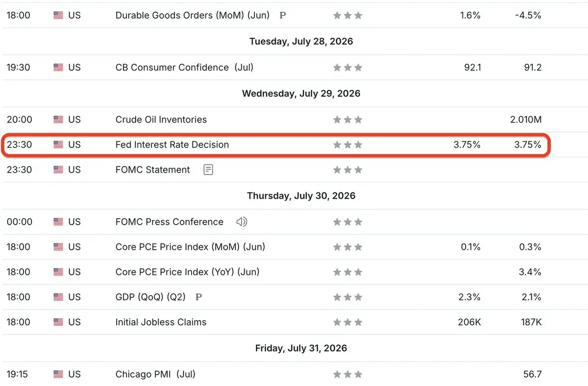
Task: Click the importance stars for CB Consumer Confidence
Action: (x=347, y=68)
